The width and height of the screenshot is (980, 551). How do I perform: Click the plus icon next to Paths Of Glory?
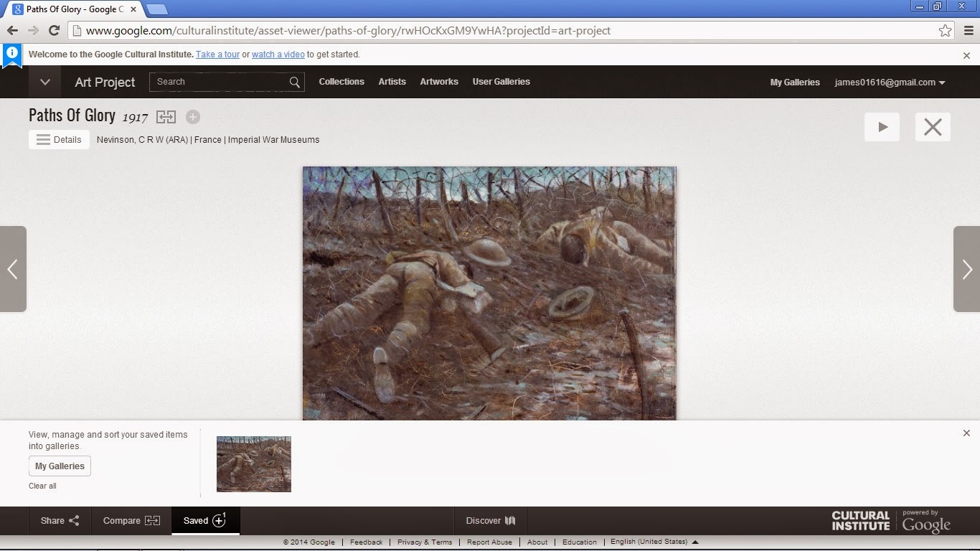192,117
